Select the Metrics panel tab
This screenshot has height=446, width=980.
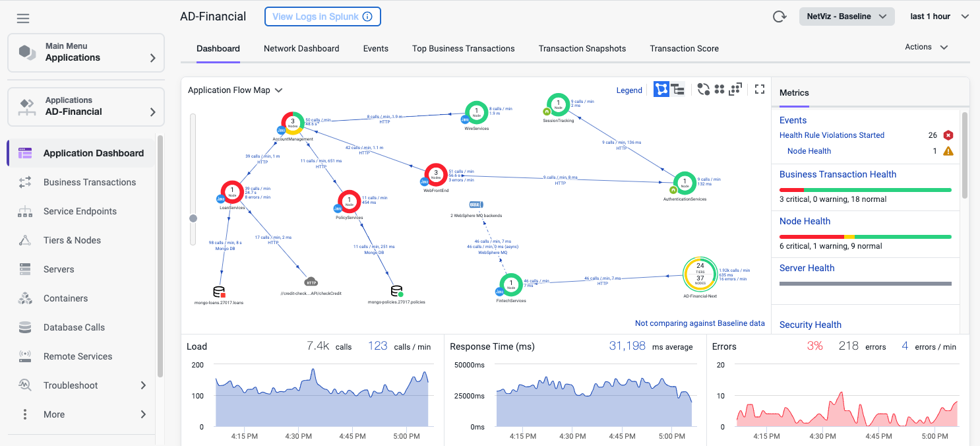794,93
